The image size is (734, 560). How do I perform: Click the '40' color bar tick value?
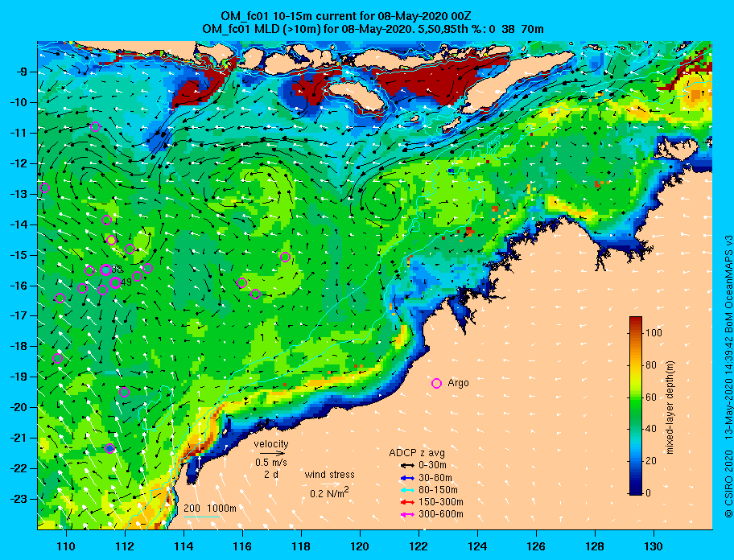651,429
